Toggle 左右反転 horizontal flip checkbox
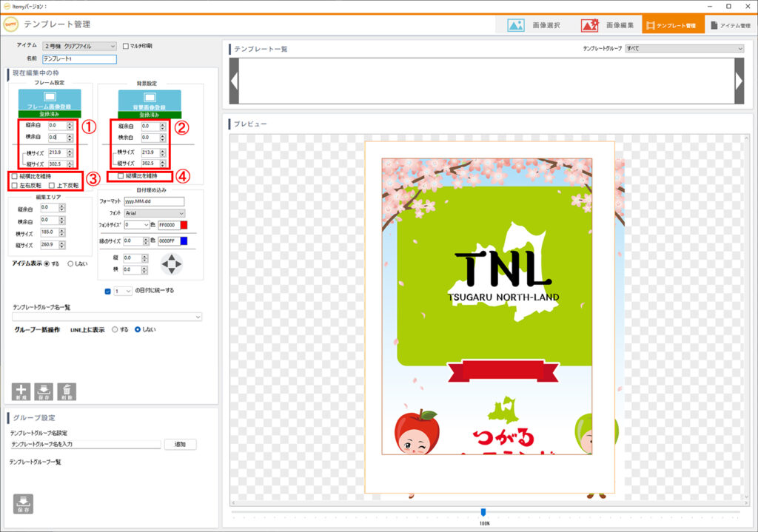Image resolution: width=758 pixels, height=532 pixels. [x=15, y=185]
